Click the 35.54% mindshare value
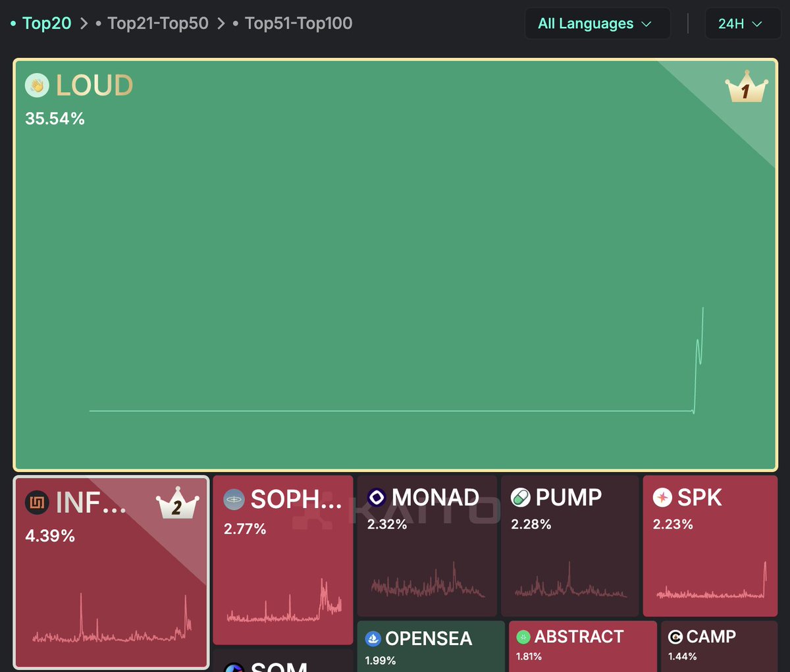The width and height of the screenshot is (790, 672). coord(55,118)
